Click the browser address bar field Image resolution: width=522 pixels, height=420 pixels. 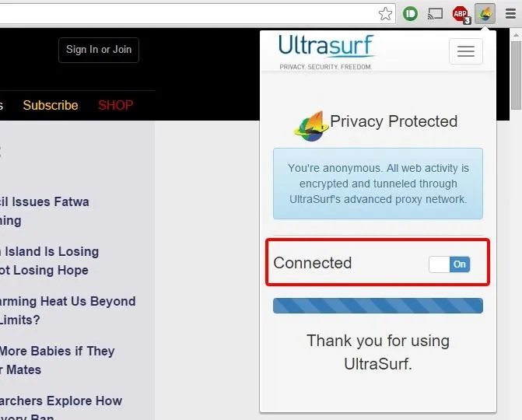pos(188,14)
